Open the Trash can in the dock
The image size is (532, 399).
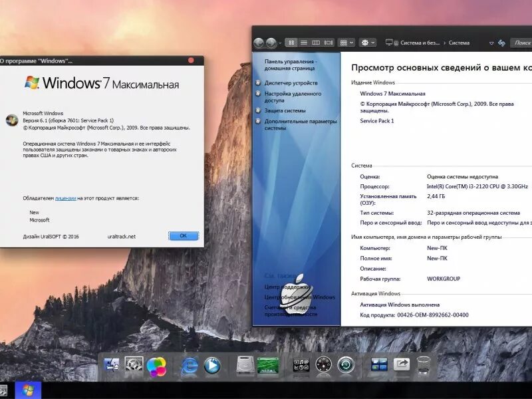(424, 364)
